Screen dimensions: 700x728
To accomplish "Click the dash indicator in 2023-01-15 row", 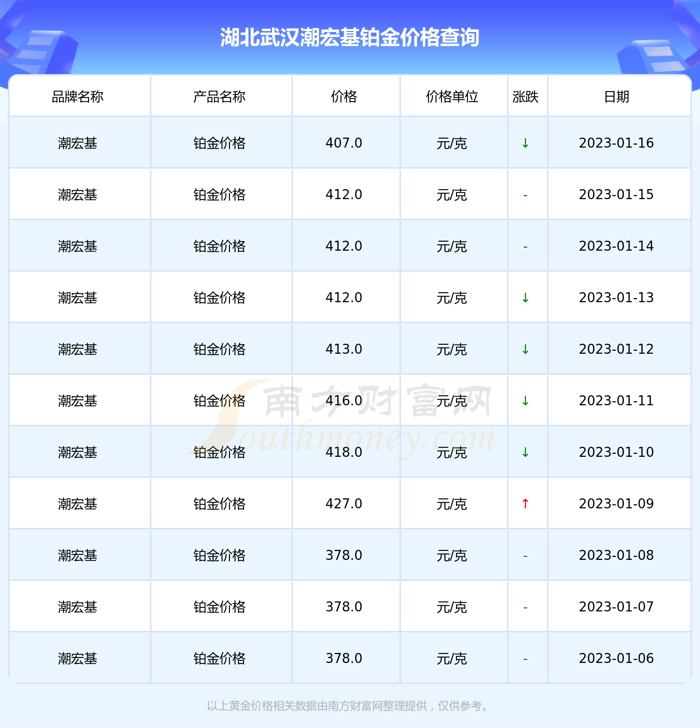I will pos(525,195).
